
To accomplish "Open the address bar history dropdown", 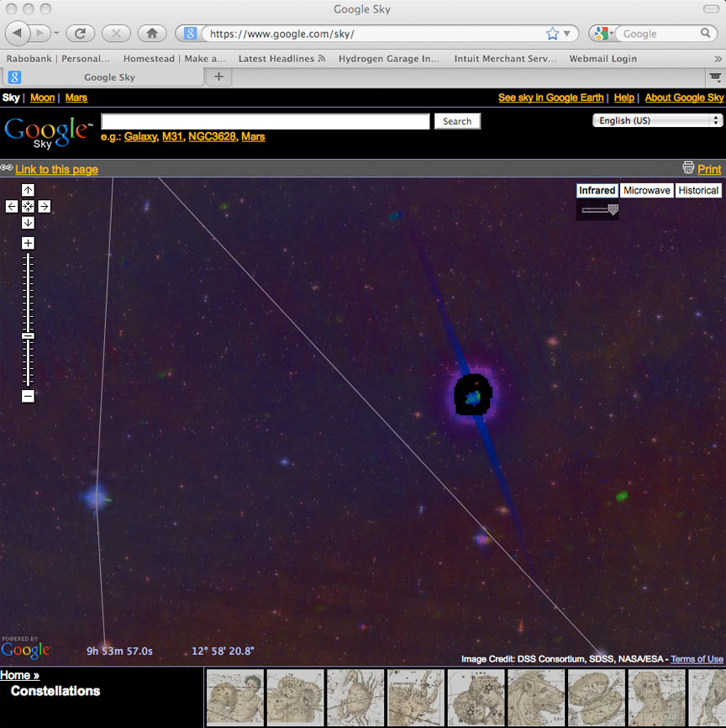I will pyautogui.click(x=567, y=34).
